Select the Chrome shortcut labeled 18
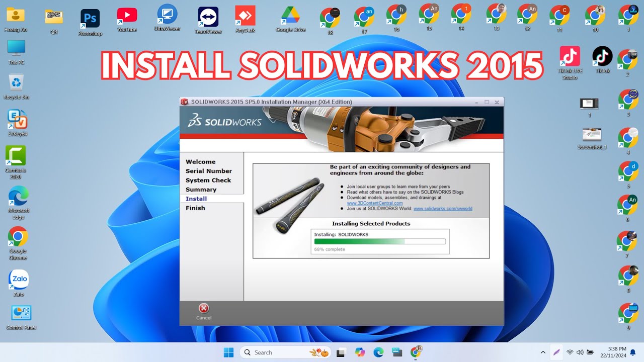The width and height of the screenshot is (644, 362). pyautogui.click(x=330, y=21)
